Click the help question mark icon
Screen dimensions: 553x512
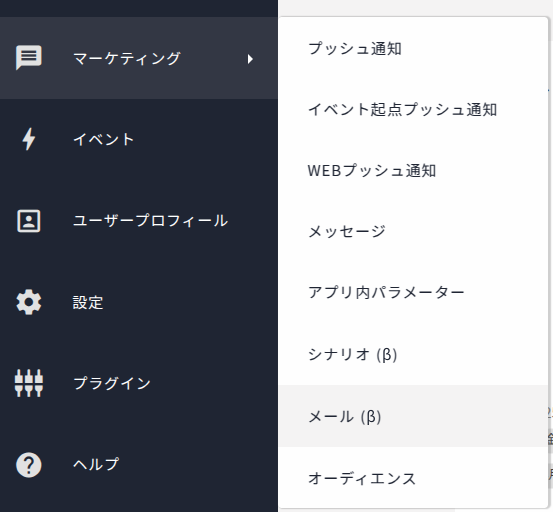29,465
